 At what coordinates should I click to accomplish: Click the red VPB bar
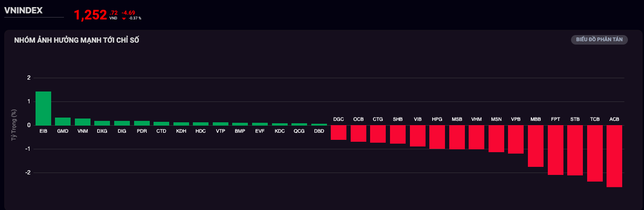(x=516, y=139)
